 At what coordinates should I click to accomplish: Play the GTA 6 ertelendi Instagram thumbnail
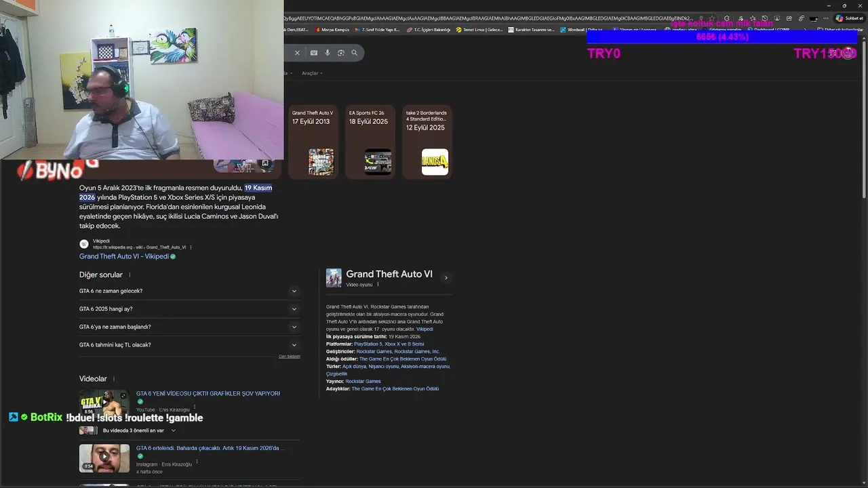pos(104,458)
